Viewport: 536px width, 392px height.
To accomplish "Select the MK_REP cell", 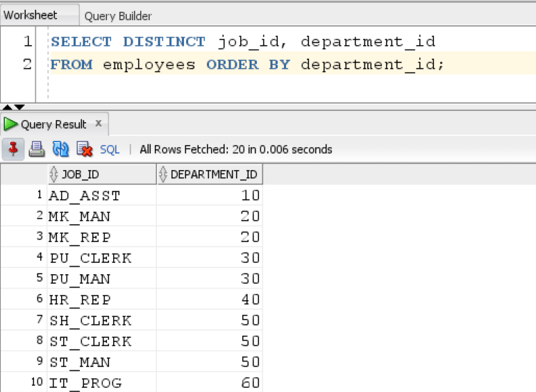I will (x=102, y=237).
